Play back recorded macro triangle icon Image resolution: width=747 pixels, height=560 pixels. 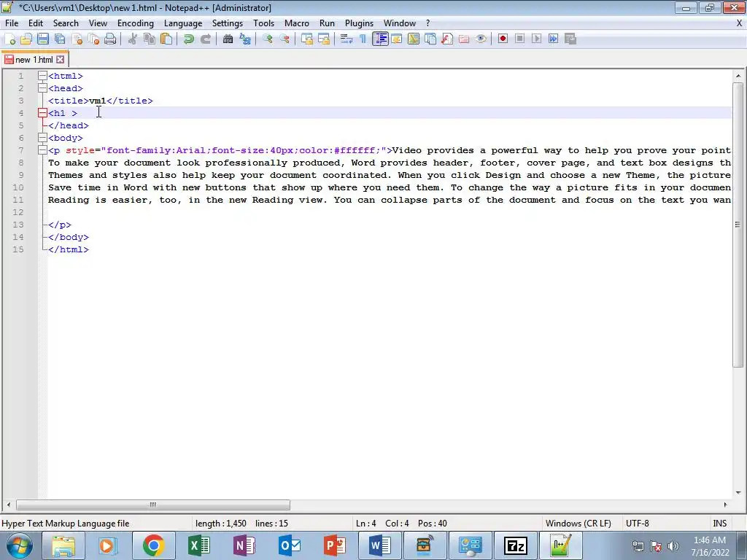click(x=536, y=39)
